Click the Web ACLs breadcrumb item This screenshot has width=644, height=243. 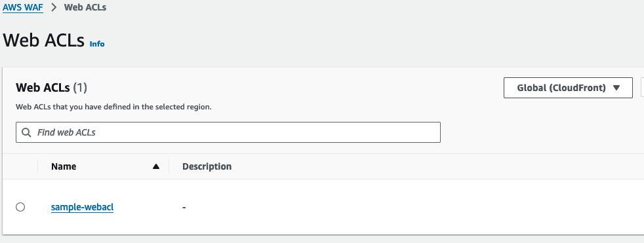click(85, 7)
